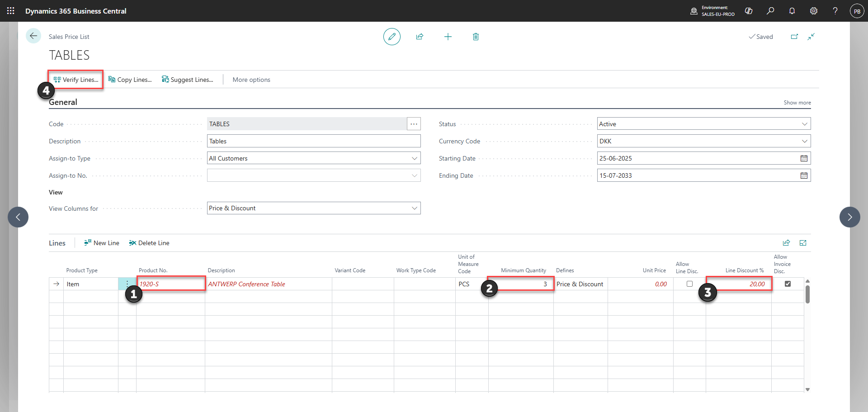Image resolution: width=868 pixels, height=412 pixels.
Task: Click the Saved status indicator
Action: 761,37
